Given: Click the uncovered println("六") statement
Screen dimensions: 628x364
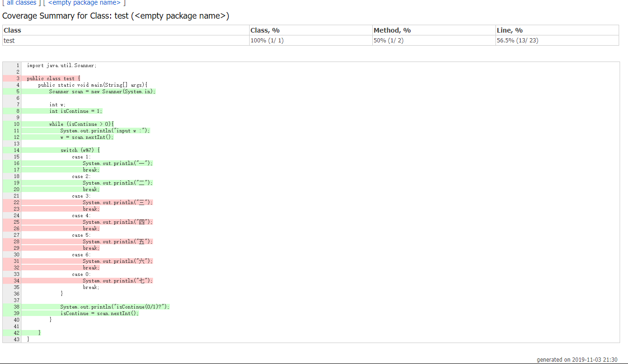Looking at the screenshot, I should pos(118,261).
